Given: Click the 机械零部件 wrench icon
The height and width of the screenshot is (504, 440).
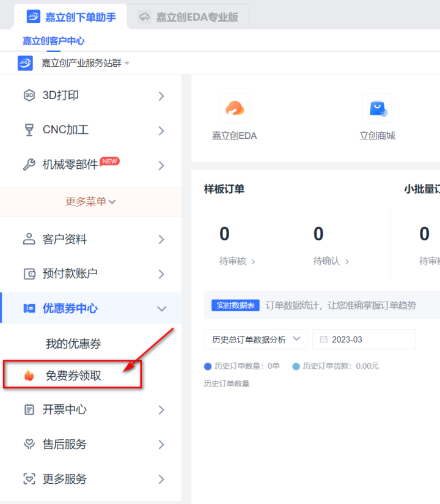Looking at the screenshot, I should (29, 165).
